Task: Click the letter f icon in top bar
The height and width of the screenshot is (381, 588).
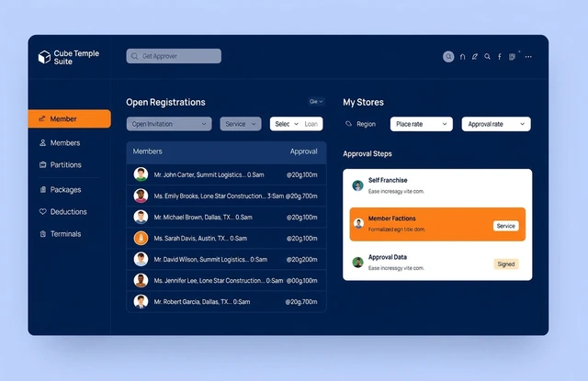Action: (500, 57)
